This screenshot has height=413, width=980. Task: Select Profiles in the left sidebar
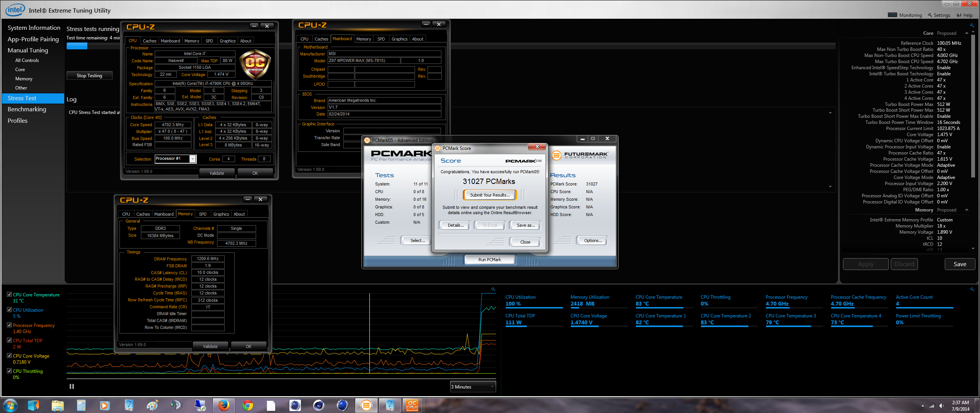click(x=18, y=121)
